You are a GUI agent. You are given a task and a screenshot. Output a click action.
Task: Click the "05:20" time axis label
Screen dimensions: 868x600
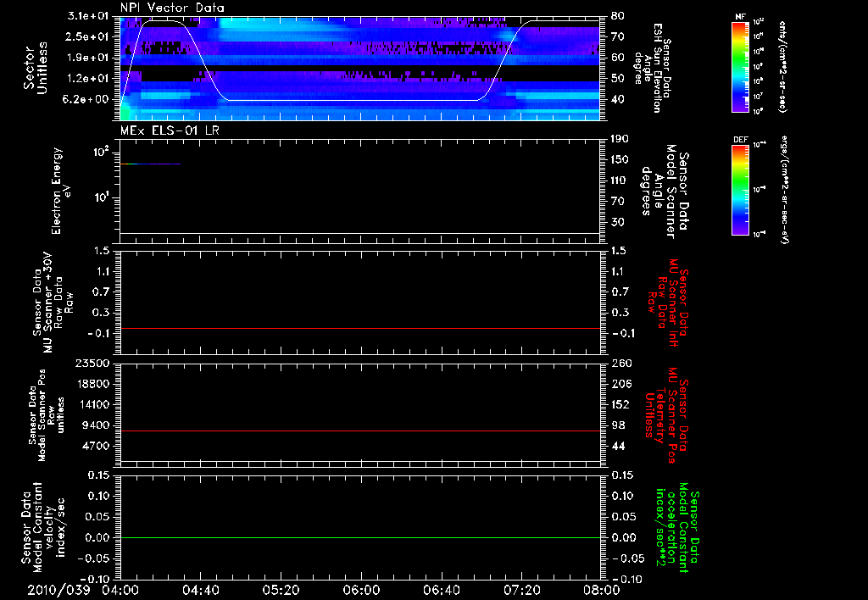point(281,590)
